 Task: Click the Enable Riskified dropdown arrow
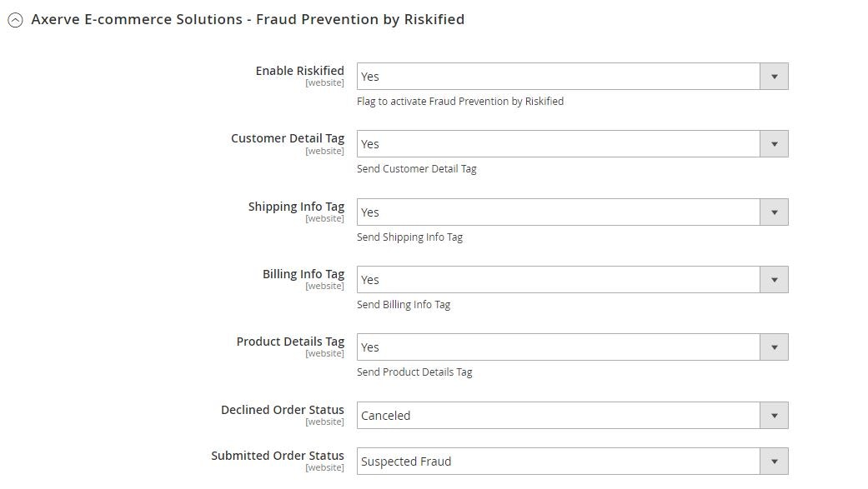[774, 77]
